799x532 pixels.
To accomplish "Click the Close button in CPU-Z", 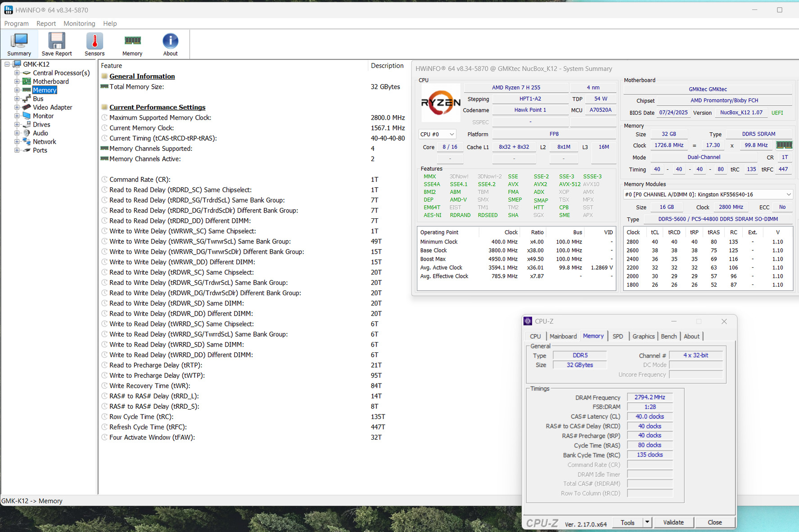I will pos(714,522).
